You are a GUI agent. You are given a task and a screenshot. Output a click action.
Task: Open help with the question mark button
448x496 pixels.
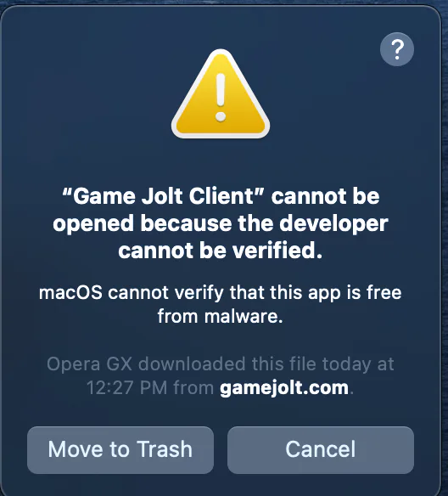(397, 49)
